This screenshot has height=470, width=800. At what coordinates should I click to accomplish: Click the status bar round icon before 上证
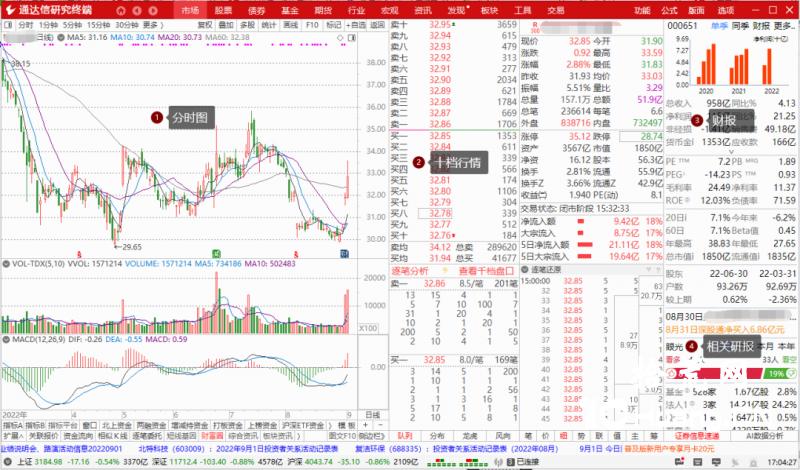7,462
